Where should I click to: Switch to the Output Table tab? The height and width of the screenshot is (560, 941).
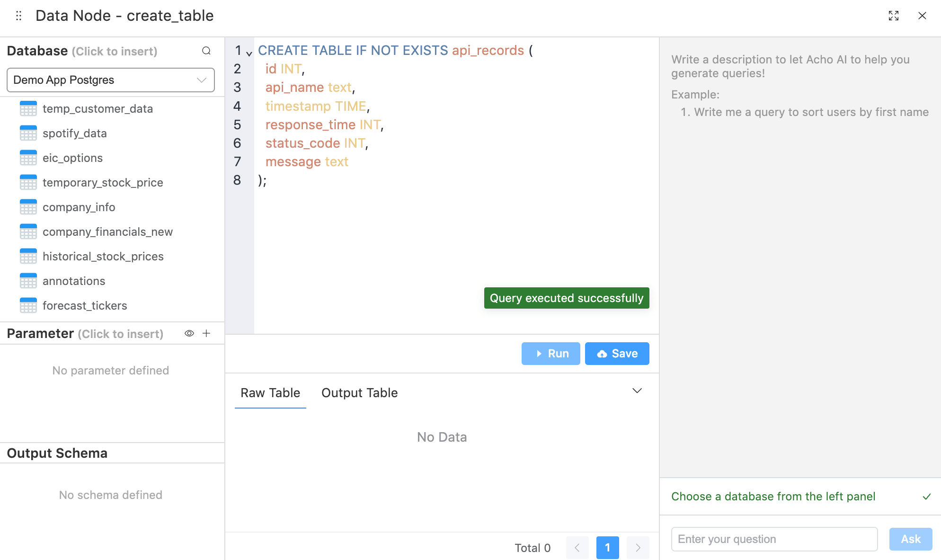click(359, 393)
